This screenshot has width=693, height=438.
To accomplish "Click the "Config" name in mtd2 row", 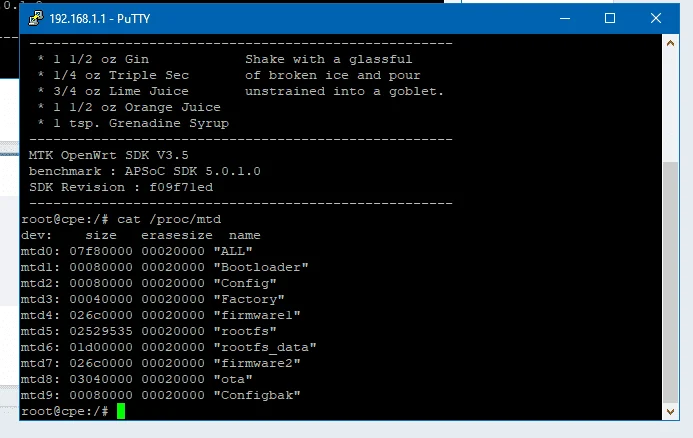I will 245,283.
